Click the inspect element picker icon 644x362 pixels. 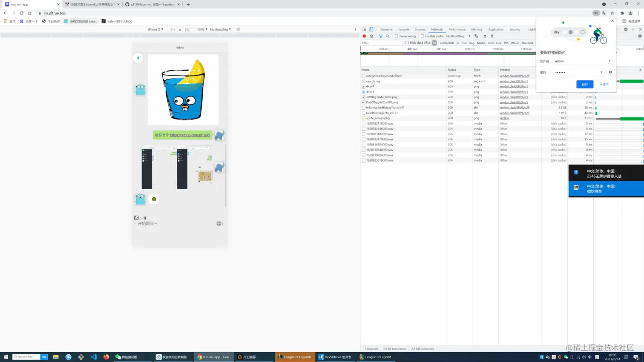(364, 29)
